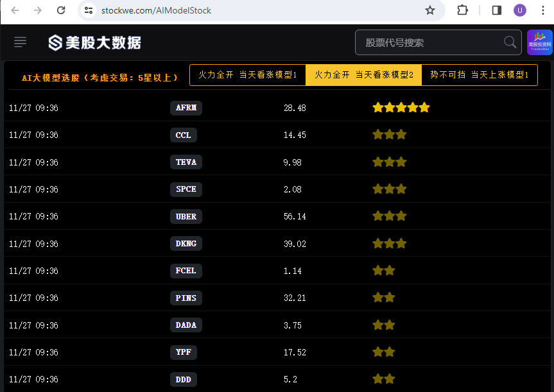The width and height of the screenshot is (554, 392).
Task: Click the two-star rating for YPF
Action: 384,352
